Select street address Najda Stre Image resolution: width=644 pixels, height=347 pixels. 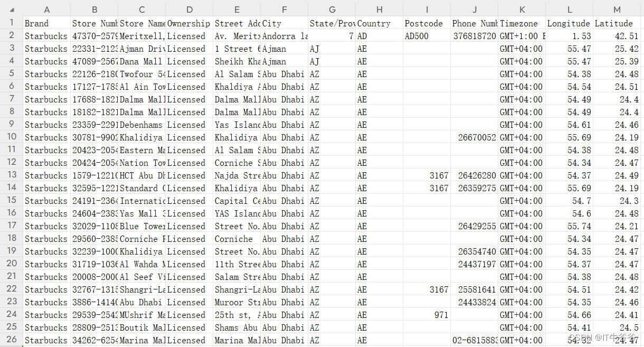point(236,175)
